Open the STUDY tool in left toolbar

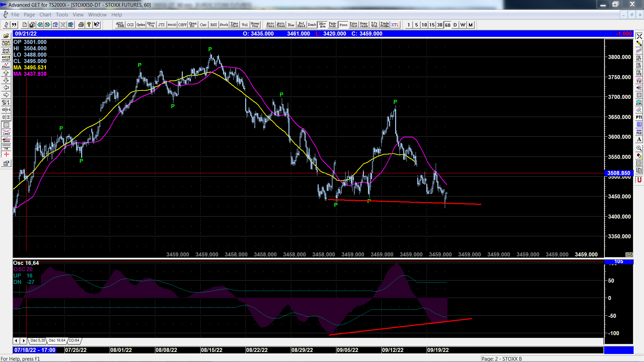pos(6,58)
